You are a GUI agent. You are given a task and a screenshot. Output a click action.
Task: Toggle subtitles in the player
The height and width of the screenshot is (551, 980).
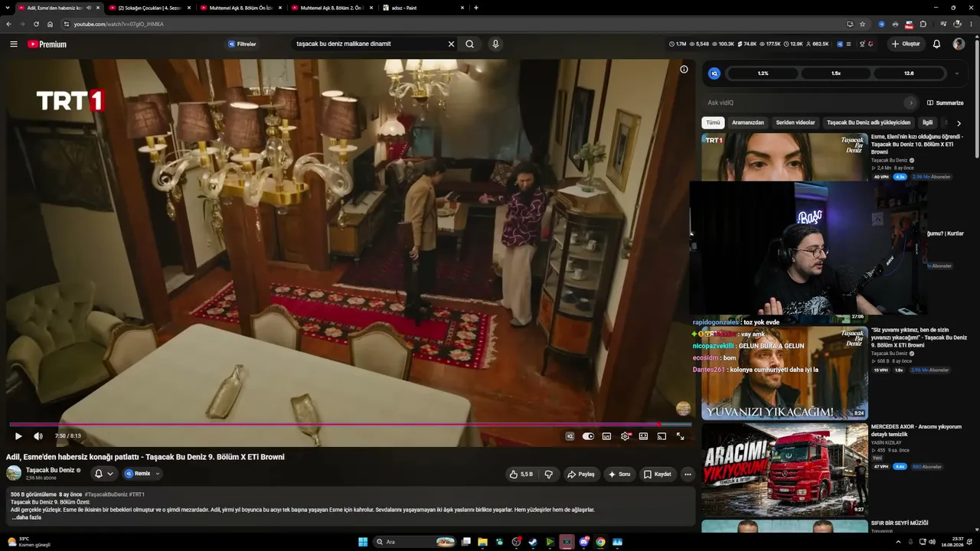(x=606, y=436)
